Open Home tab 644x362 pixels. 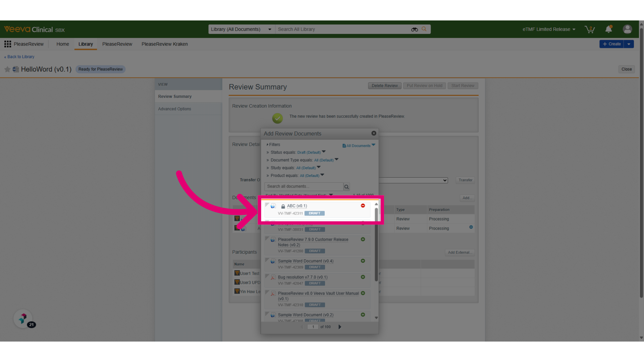(x=63, y=44)
